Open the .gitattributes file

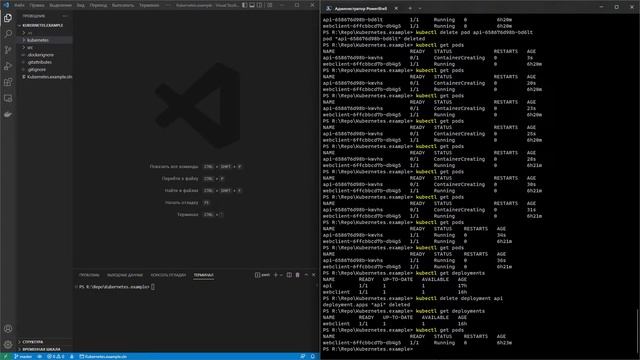[x=44, y=62]
